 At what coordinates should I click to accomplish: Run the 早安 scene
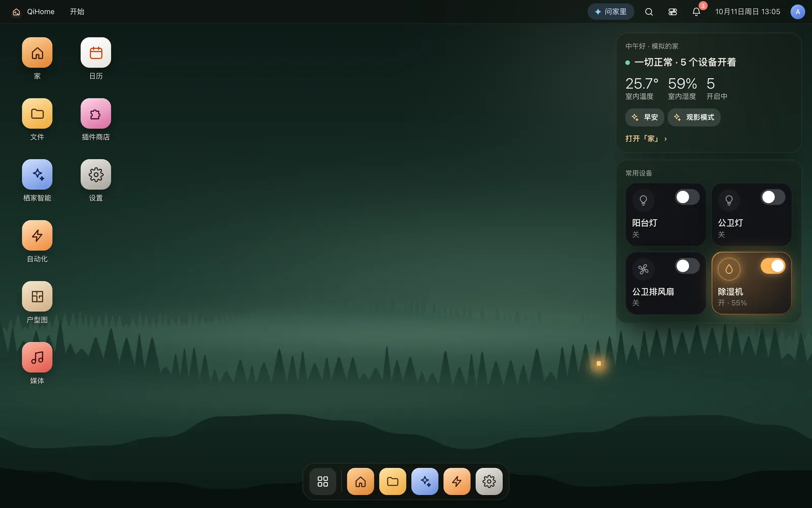coord(645,117)
